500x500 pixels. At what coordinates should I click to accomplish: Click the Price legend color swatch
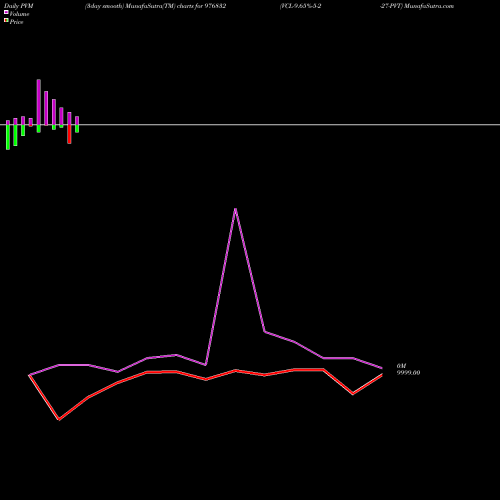pyautogui.click(x=6, y=21)
